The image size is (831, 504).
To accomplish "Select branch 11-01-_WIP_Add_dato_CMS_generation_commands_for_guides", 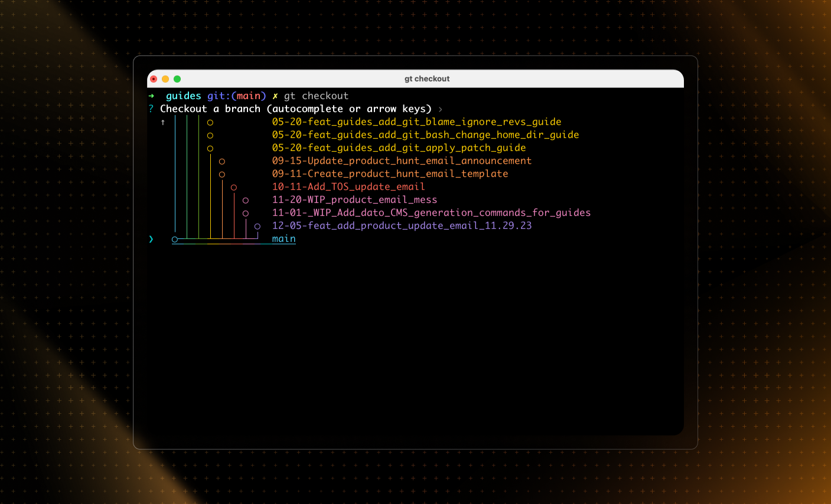I will pyautogui.click(x=431, y=212).
